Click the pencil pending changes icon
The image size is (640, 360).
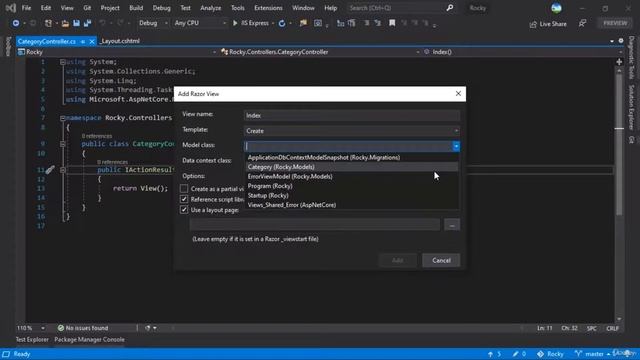pos(516,354)
